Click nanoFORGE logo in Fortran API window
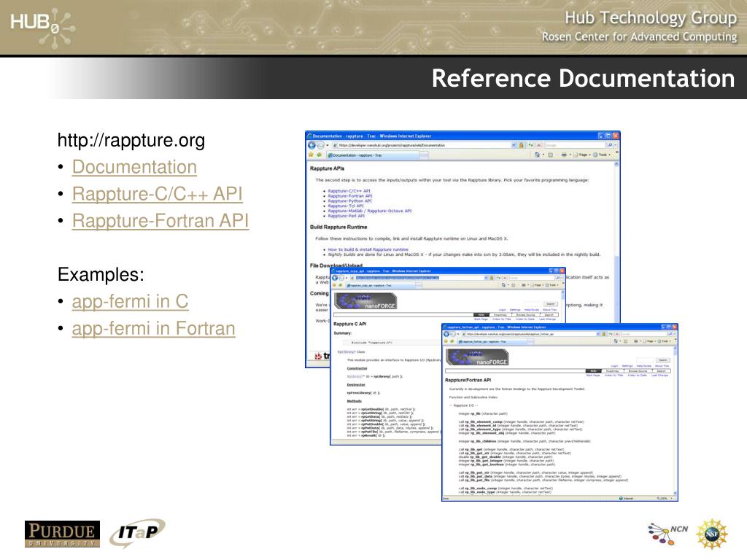747x560 pixels. tap(477, 357)
